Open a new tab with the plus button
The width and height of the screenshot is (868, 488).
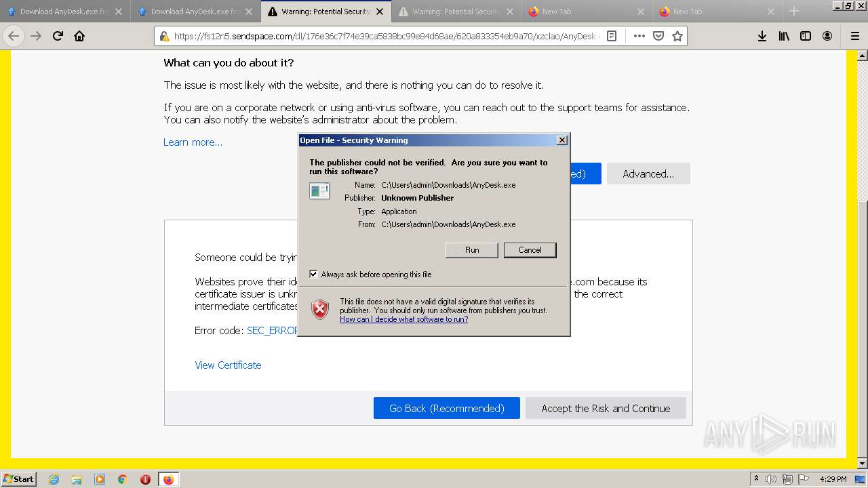(794, 11)
